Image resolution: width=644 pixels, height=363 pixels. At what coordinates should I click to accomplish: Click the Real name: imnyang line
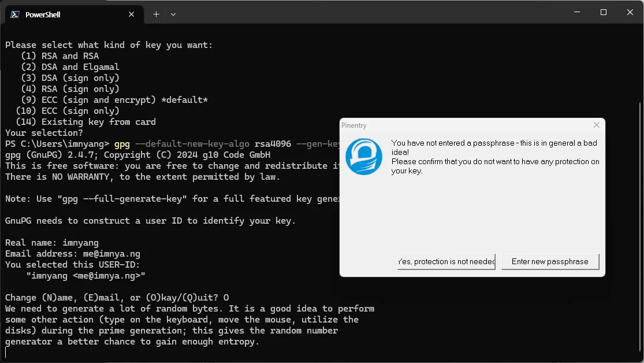[52, 243]
